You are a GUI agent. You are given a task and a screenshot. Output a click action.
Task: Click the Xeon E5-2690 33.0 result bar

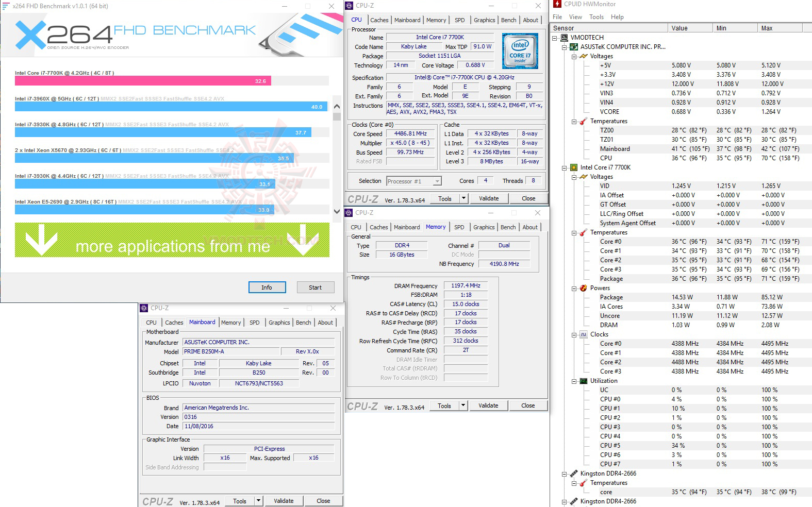coord(144,210)
